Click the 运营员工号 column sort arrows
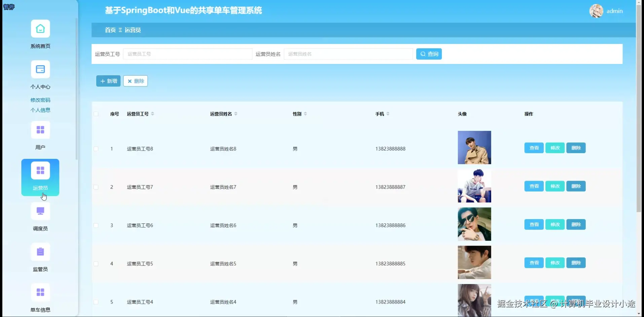Image resolution: width=644 pixels, height=317 pixels. tap(153, 114)
